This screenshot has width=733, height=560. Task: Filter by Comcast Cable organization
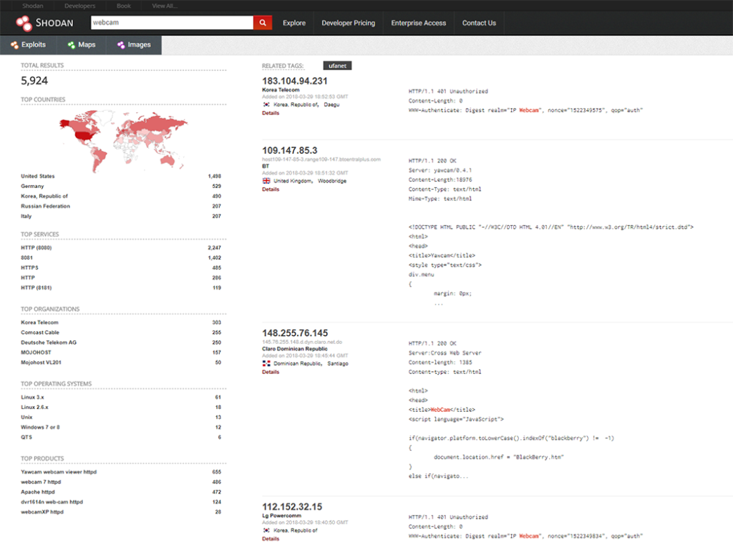(40, 332)
